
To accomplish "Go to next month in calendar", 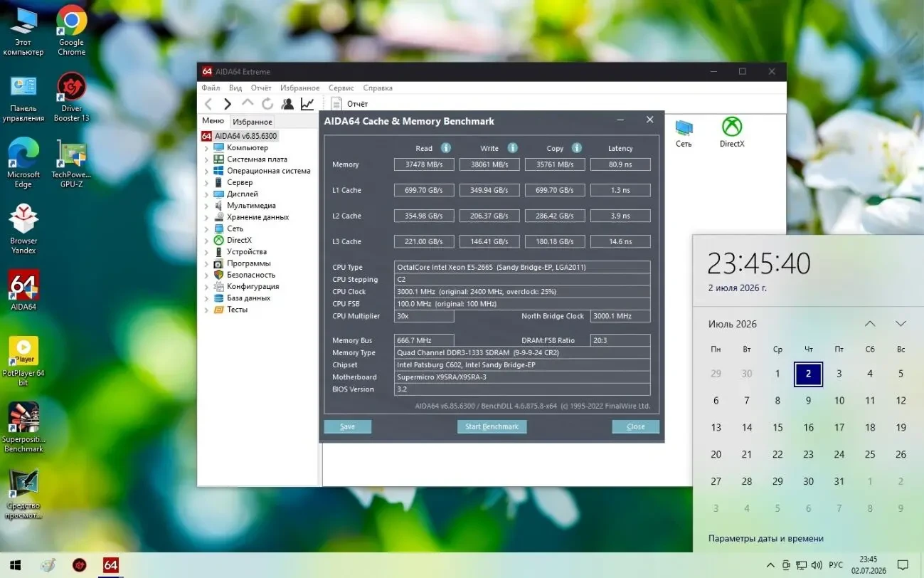I will pyautogui.click(x=901, y=324).
